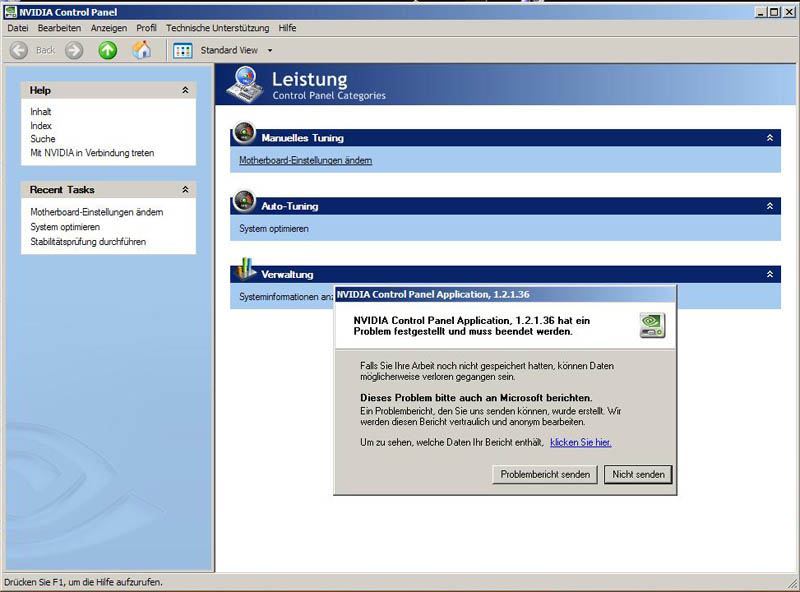Click the Auto-Tuning gauge icon
Image resolution: width=800 pixels, height=592 pixels.
coord(244,201)
